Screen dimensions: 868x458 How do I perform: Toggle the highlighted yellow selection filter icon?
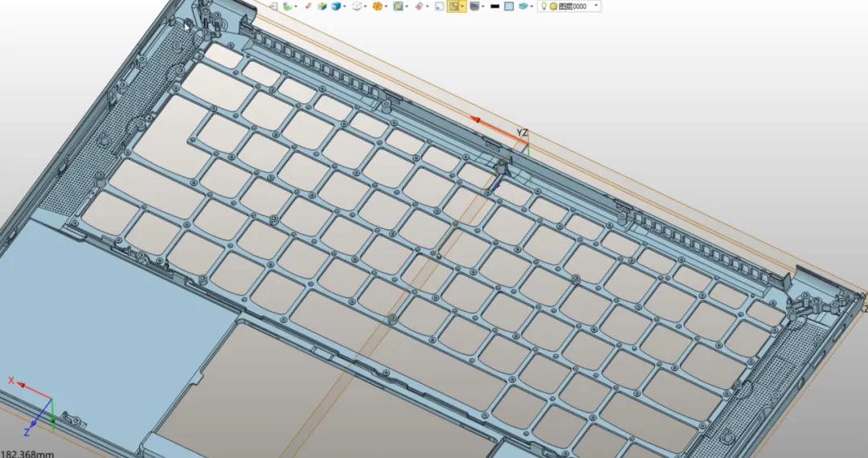tap(454, 6)
